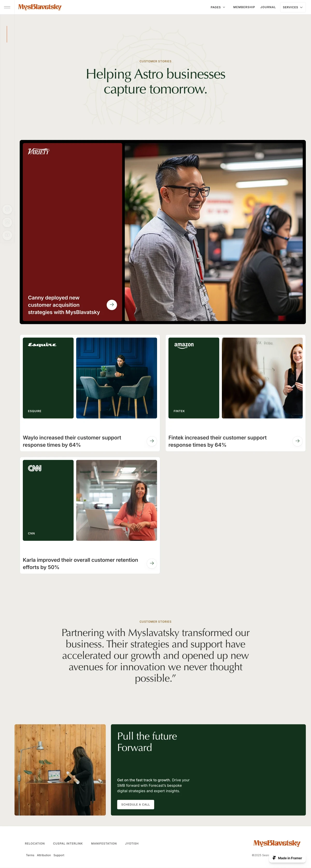Open the Jyotish footer link
The image size is (311, 868).
[132, 843]
